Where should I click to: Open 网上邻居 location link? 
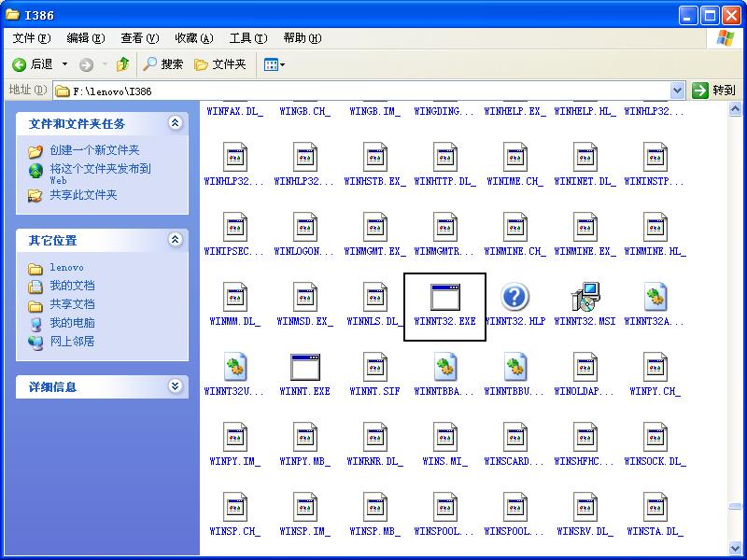[x=73, y=342]
